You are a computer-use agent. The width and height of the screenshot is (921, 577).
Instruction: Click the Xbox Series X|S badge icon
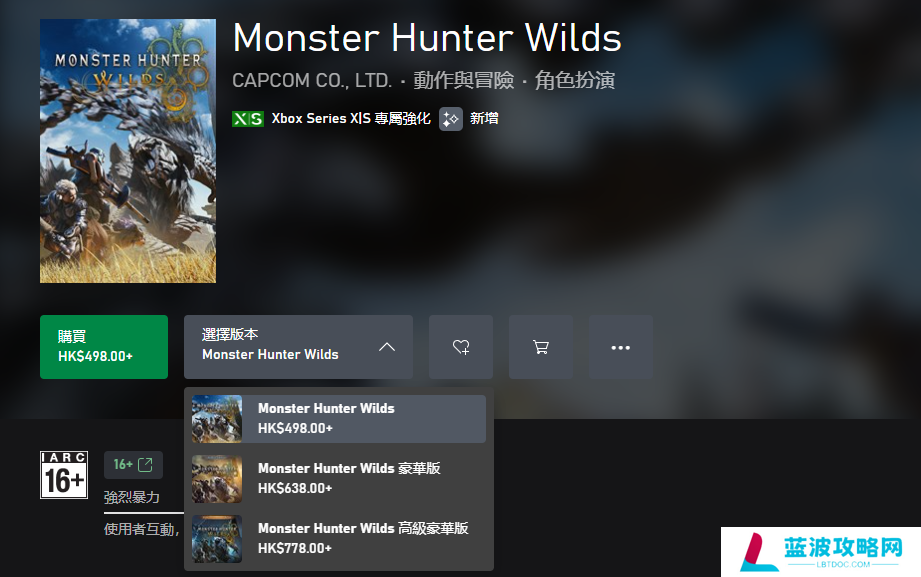pos(247,119)
